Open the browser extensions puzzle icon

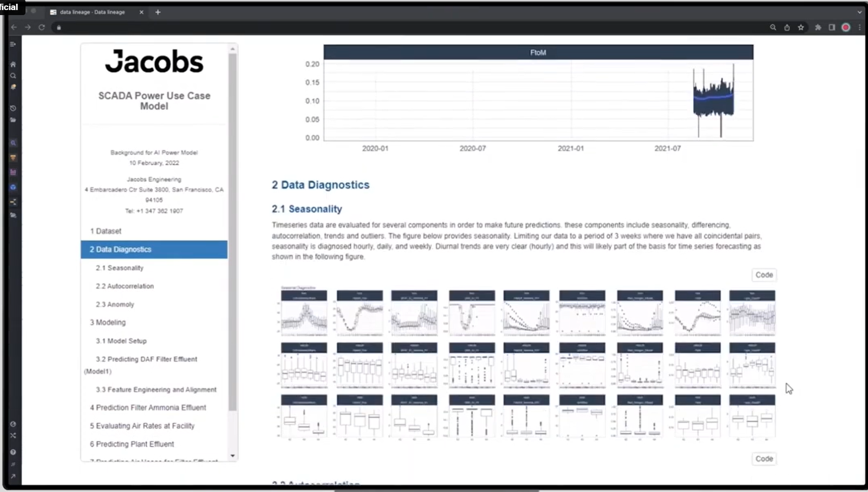(818, 27)
